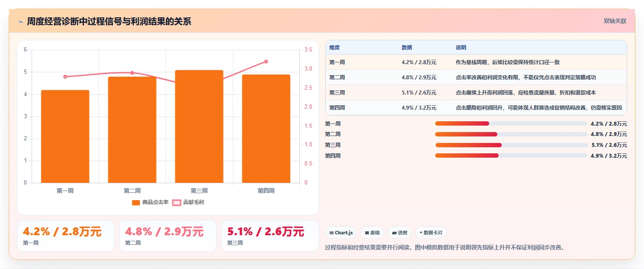
Task: Click the 第四周 progress bar
Action: click(x=511, y=156)
